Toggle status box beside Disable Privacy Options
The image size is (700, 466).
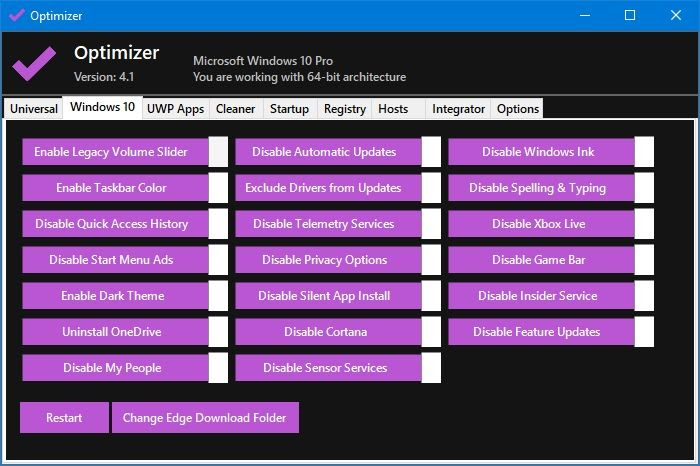[431, 260]
